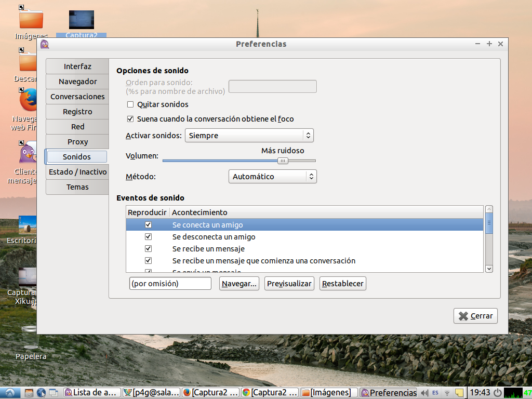Screen dimensions: 532x399
Task: Switch to the Imágenes taskbar window
Action: point(329,393)
